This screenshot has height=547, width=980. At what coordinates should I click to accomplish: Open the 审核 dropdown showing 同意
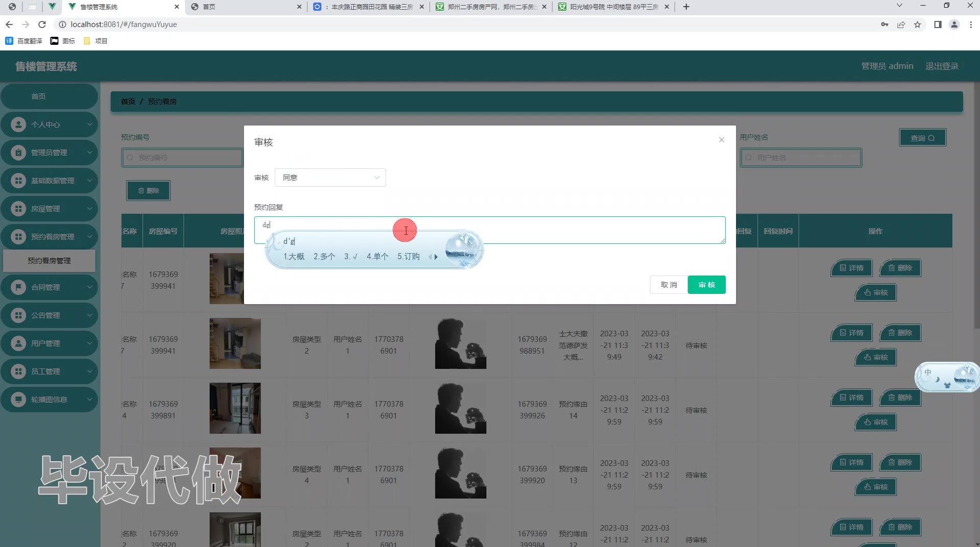330,178
